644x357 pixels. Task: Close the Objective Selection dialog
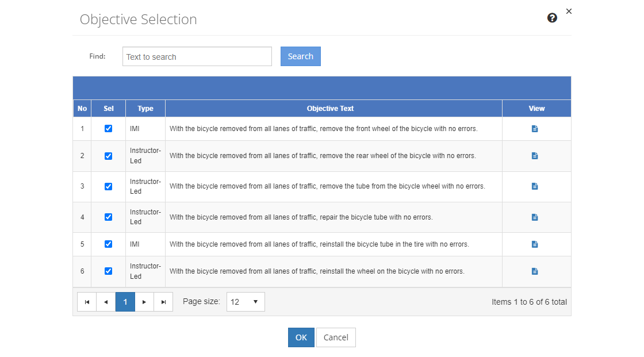click(x=569, y=11)
